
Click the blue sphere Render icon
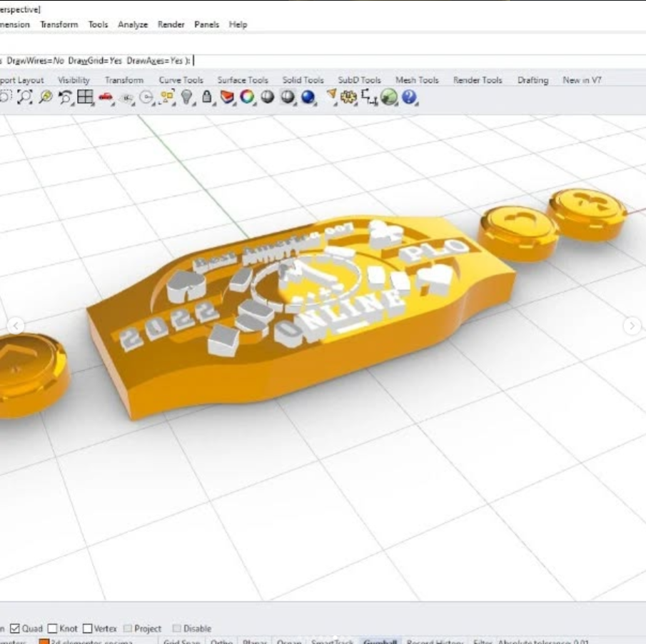click(308, 98)
